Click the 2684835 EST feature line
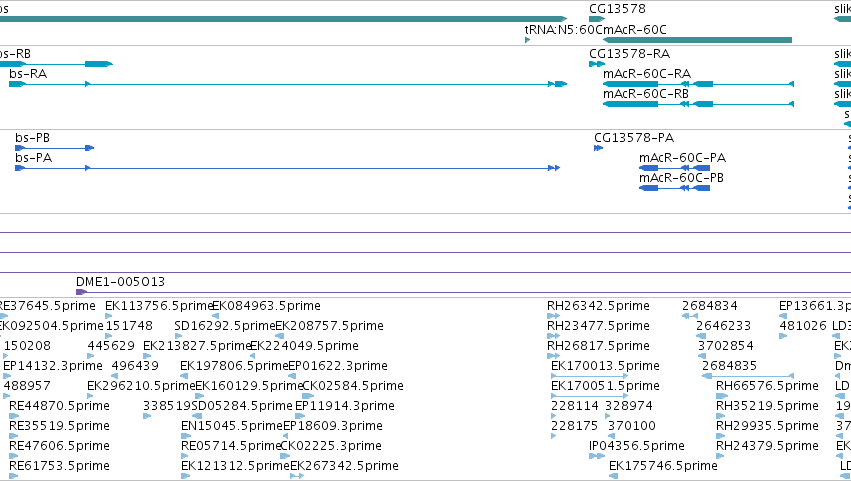Screen dimensions: 851x481 (748, 376)
